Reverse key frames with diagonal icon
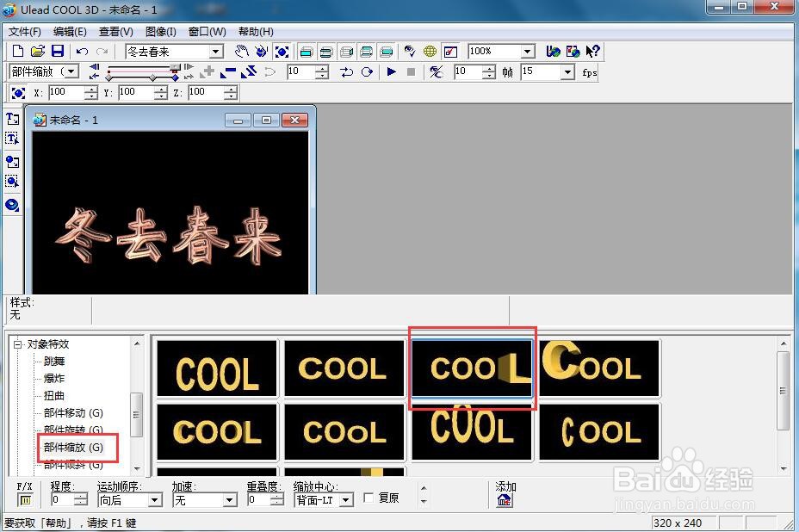The width and height of the screenshot is (799, 532). click(x=249, y=71)
